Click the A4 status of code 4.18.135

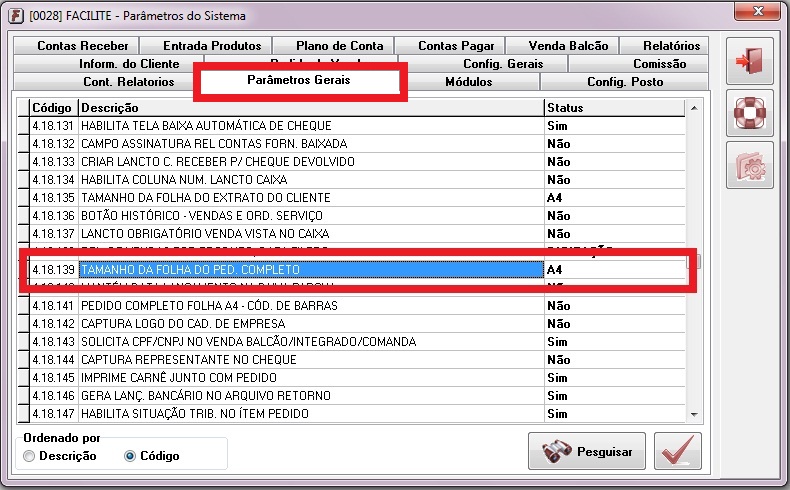tap(615, 198)
